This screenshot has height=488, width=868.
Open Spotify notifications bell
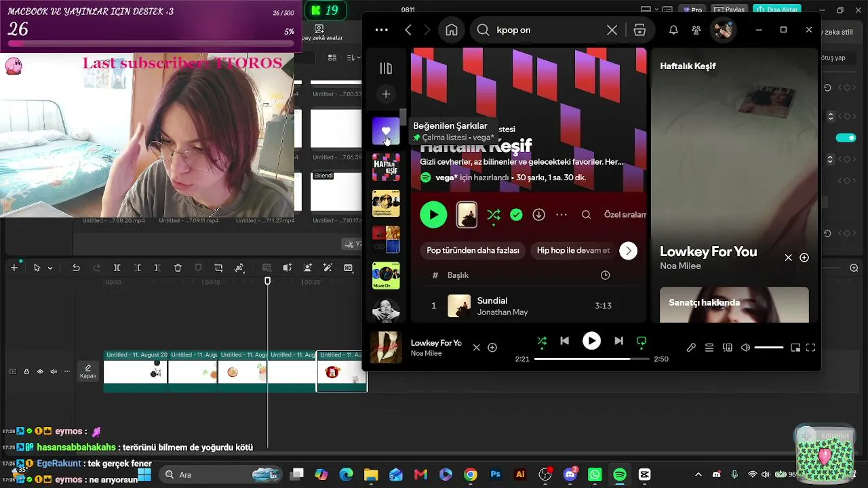(673, 30)
